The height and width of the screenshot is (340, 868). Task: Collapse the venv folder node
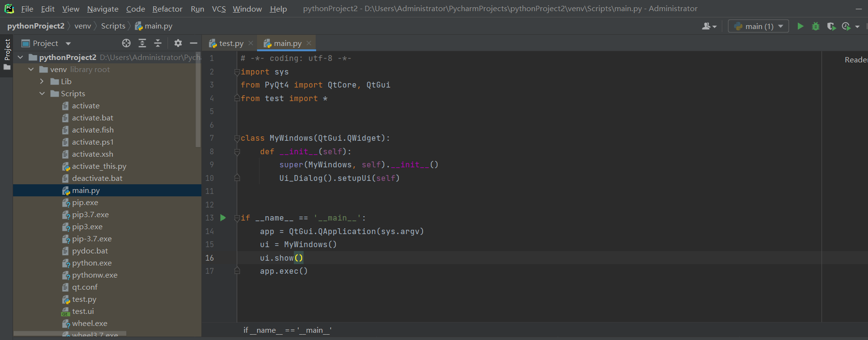pyautogui.click(x=31, y=69)
